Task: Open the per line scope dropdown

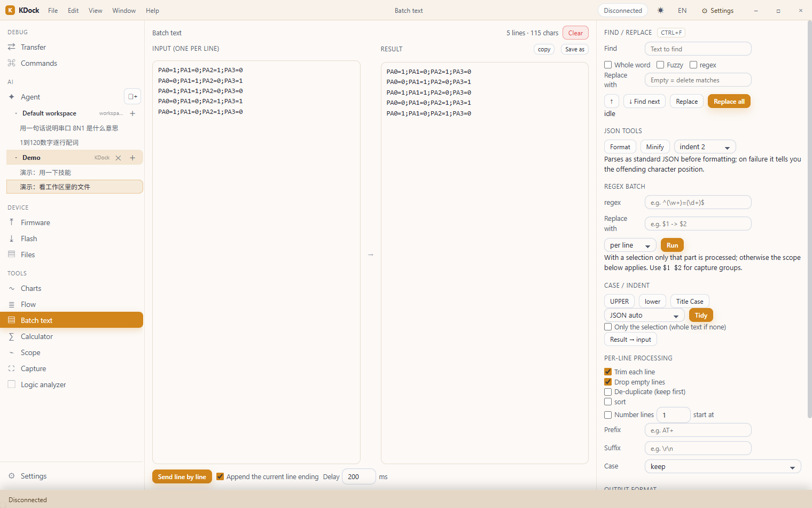Action: [x=630, y=245]
